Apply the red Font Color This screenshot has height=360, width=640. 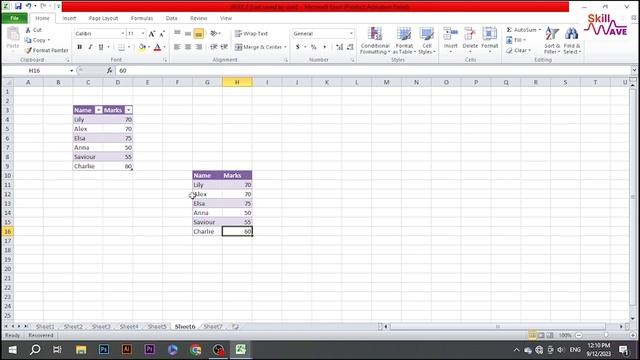(158, 47)
